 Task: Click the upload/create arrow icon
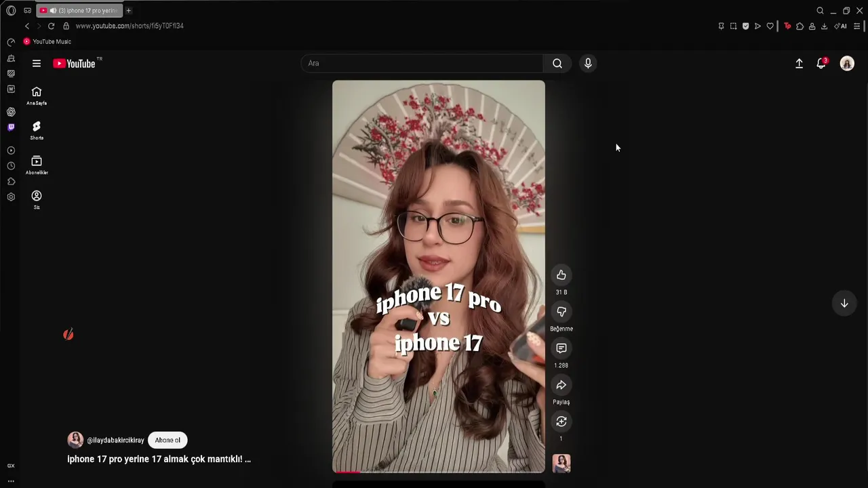point(799,63)
